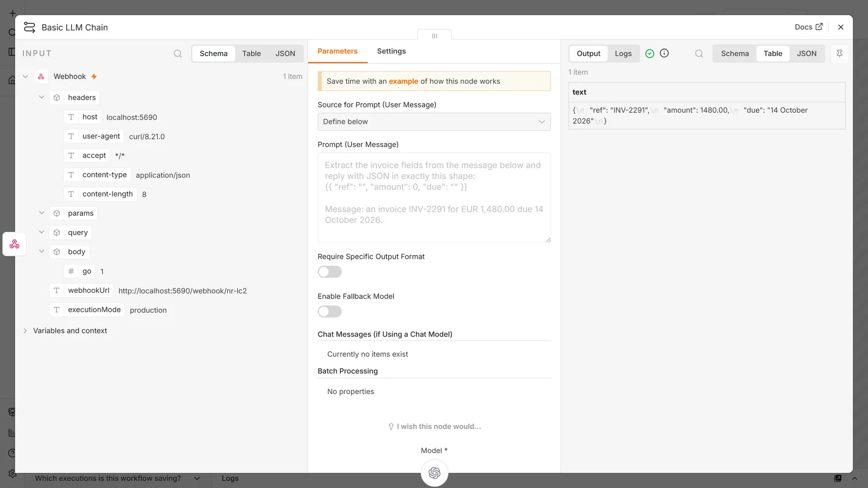Collapse the query section chevron
This screenshot has width=868, height=488.
click(x=41, y=232)
